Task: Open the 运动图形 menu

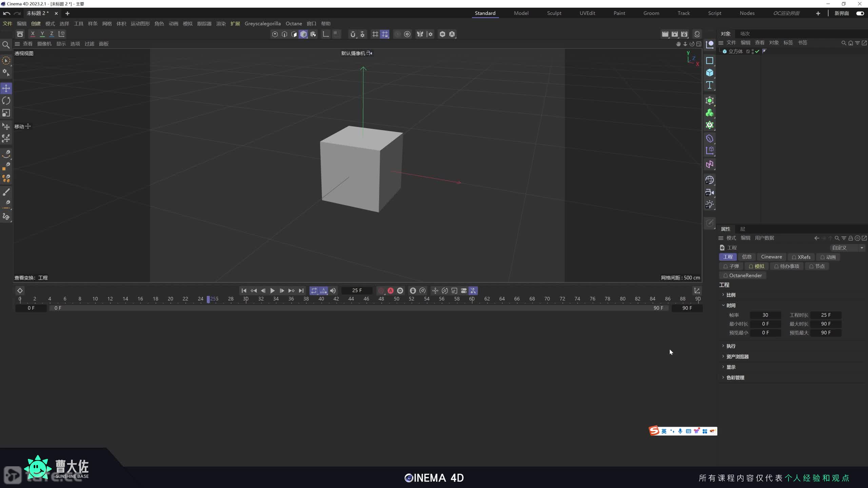Action: point(140,24)
